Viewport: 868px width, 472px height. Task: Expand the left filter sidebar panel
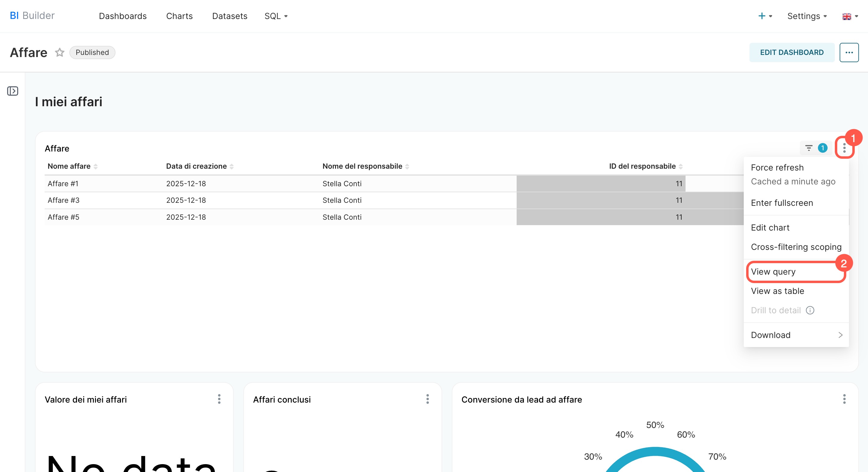(x=12, y=91)
